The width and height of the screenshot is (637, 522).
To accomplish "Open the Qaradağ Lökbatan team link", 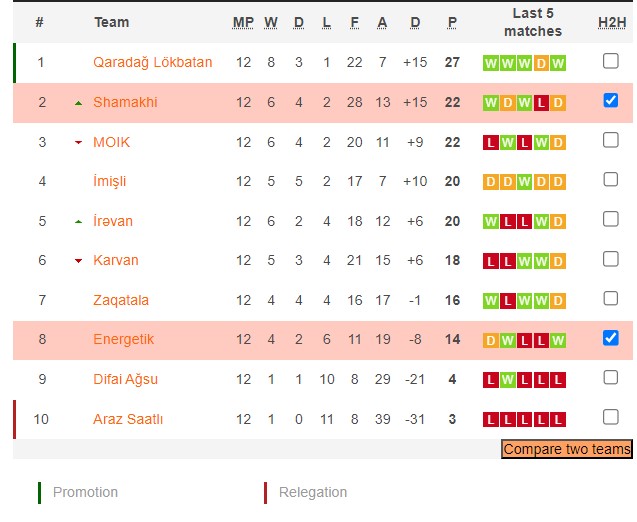I will click(x=152, y=62).
